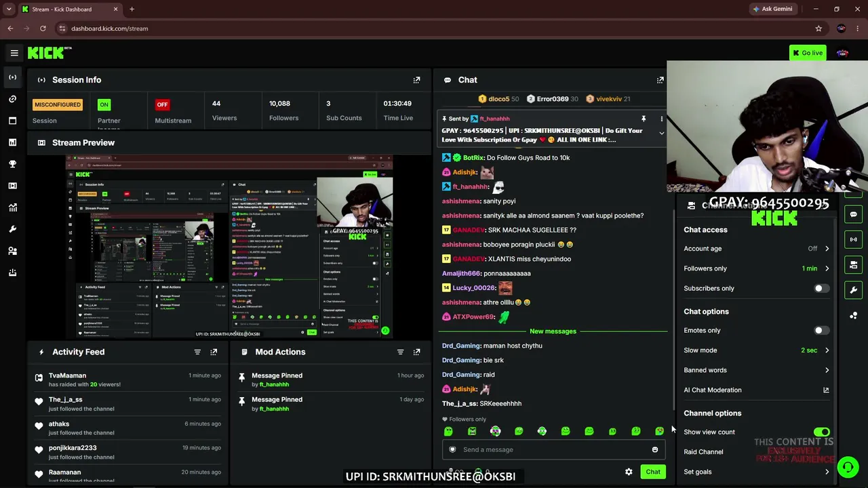Focus the dashboard.kick.com address bar
This screenshot has width=868, height=488.
click(x=434, y=28)
